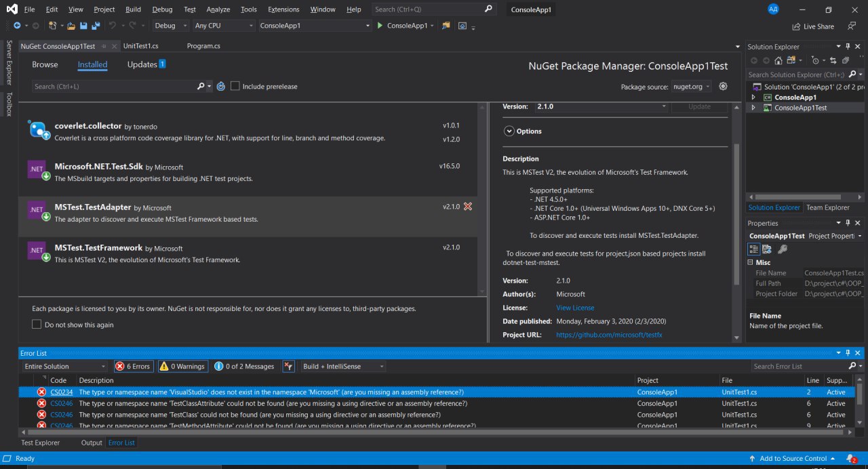The width and height of the screenshot is (868, 469).
Task: Open notifications bell in status bar
Action: tap(851, 459)
